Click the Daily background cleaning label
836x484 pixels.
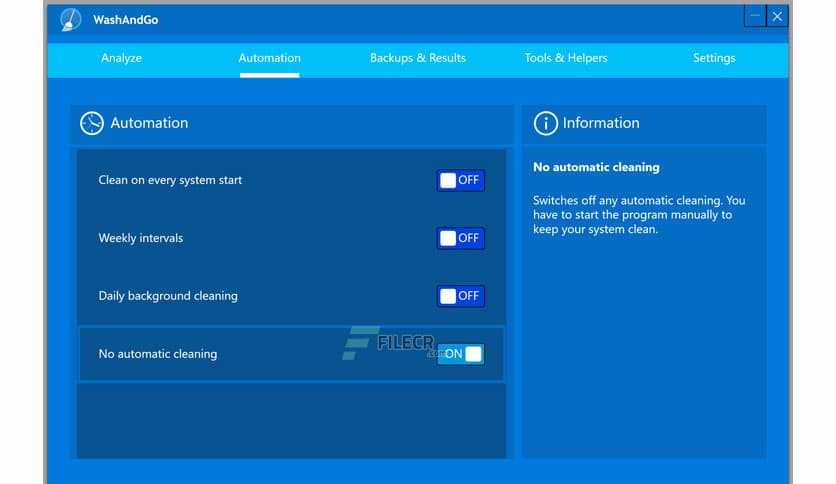coord(168,296)
